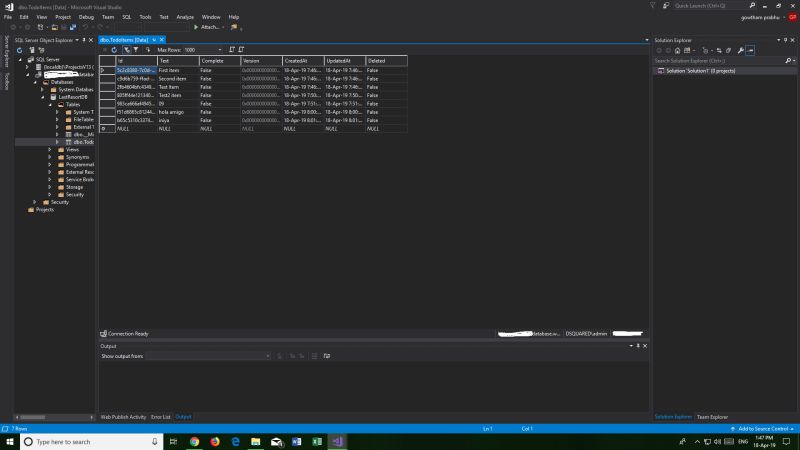Collapse the Databases folder node
Viewport: 800px width, 450px height.
tap(35, 82)
